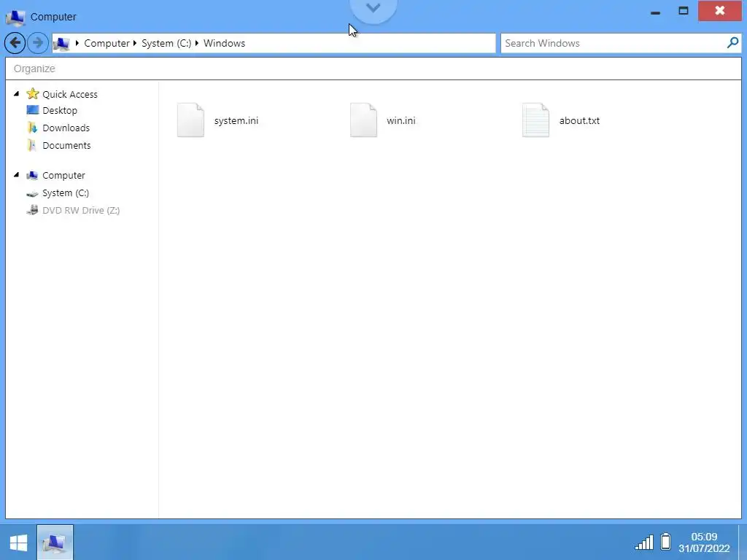Go back with the Back arrow button
The height and width of the screenshot is (560, 747).
[x=15, y=43]
